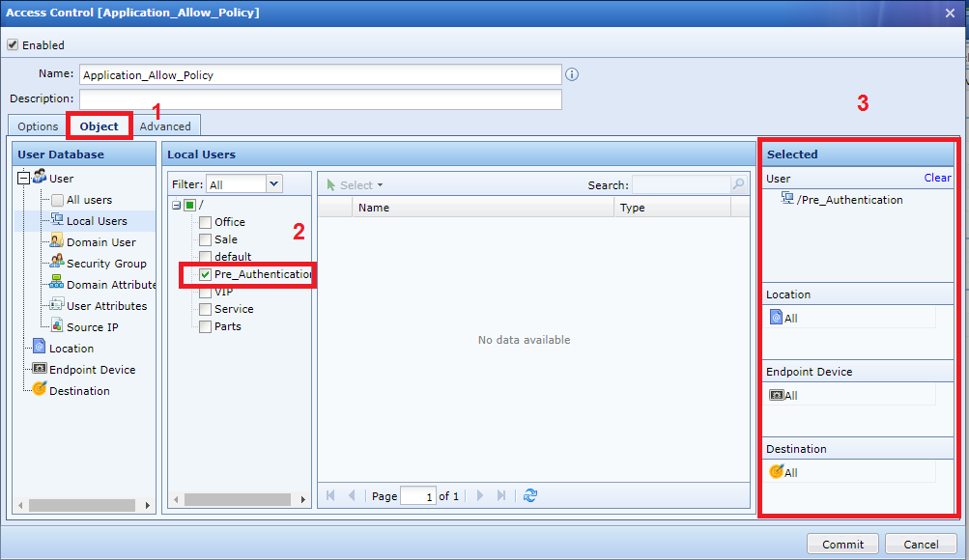Click the Source IP icon
The width and height of the screenshot is (969, 560).
[x=57, y=325]
